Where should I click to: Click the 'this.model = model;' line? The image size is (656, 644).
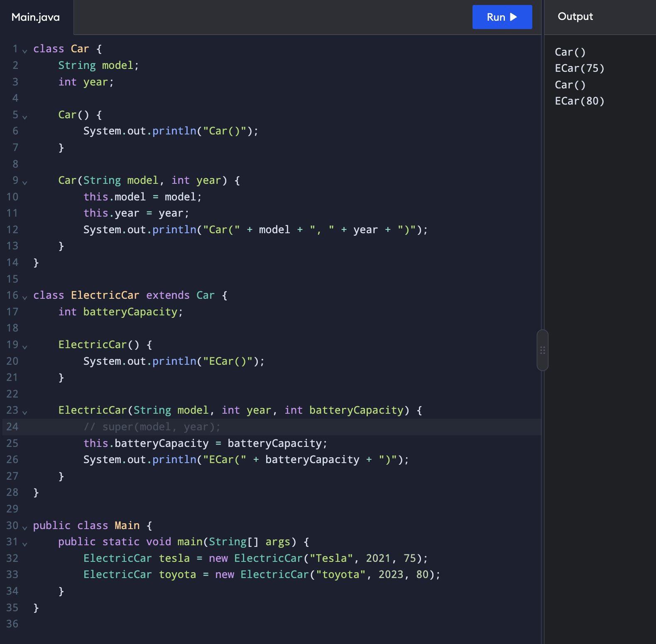(x=142, y=197)
